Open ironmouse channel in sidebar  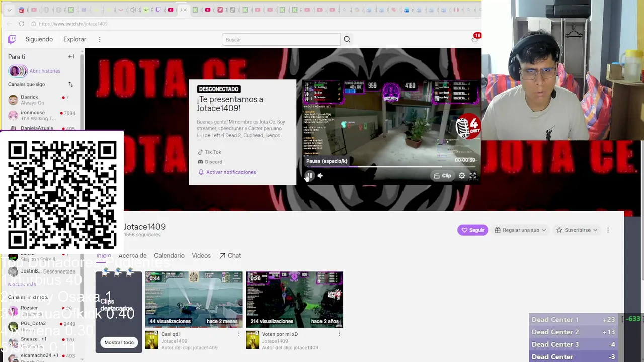(x=41, y=115)
